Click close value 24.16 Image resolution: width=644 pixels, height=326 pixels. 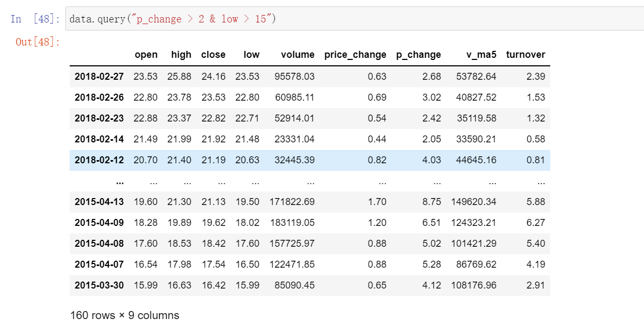click(x=213, y=77)
